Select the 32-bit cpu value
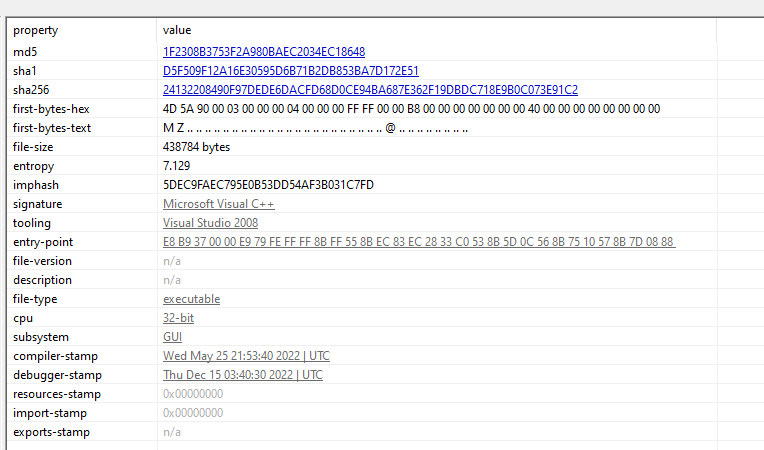This screenshot has width=764, height=450. [178, 318]
